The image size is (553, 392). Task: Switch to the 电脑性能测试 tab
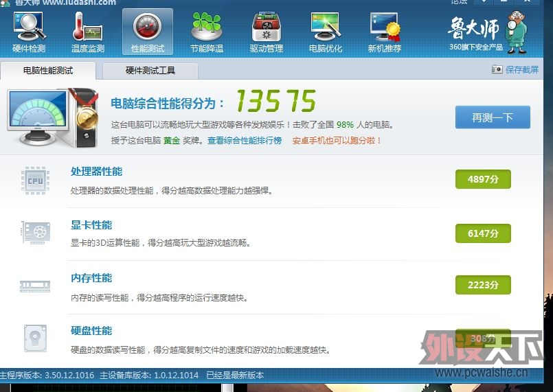pyautogui.click(x=48, y=71)
